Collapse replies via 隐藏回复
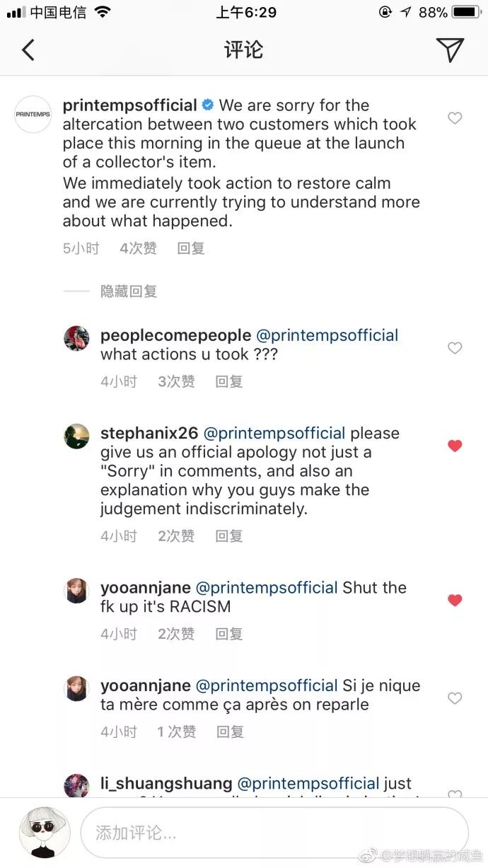488x868 pixels. (x=129, y=291)
